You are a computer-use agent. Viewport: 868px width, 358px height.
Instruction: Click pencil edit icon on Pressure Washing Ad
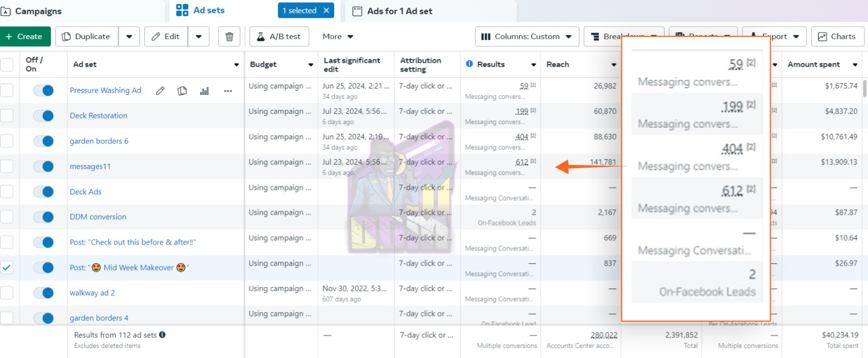point(160,91)
